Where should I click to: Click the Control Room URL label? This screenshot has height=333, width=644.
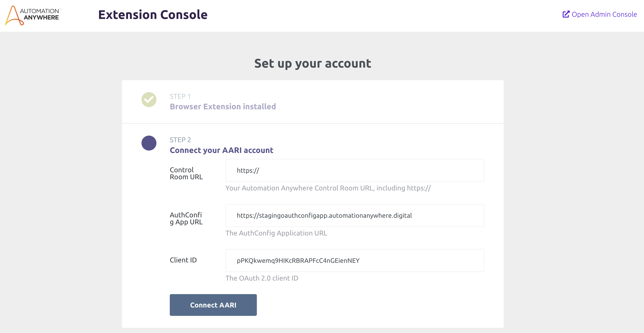(x=186, y=173)
